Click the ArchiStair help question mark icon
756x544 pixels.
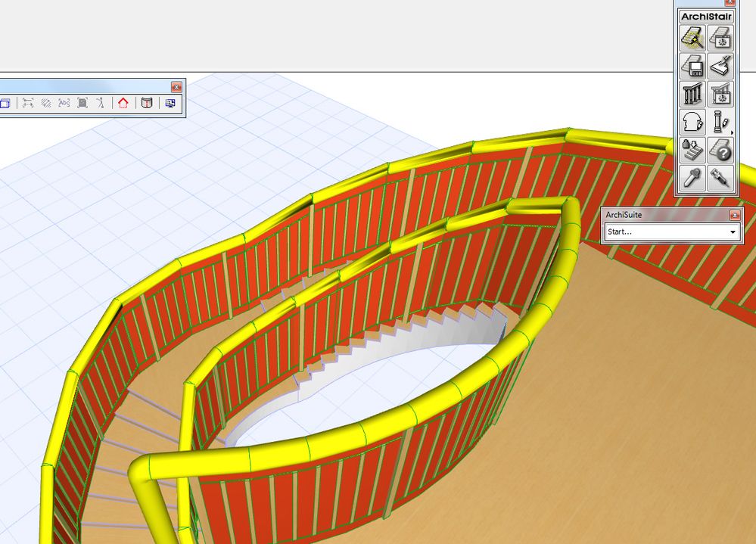(721, 149)
